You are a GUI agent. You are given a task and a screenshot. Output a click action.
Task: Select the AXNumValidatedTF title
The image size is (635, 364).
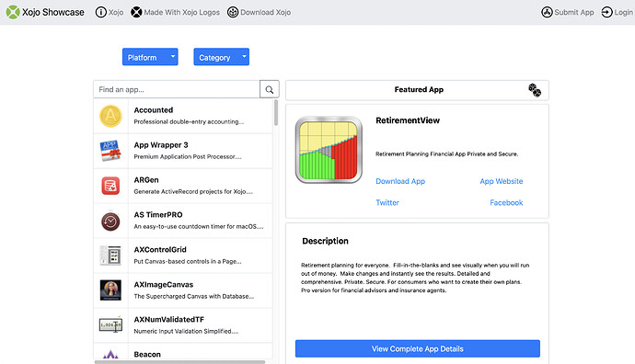[x=169, y=320]
